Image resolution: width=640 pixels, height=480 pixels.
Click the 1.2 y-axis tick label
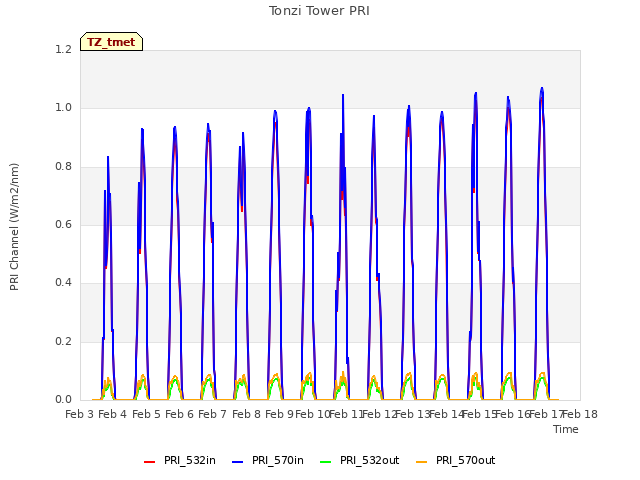pos(63,49)
